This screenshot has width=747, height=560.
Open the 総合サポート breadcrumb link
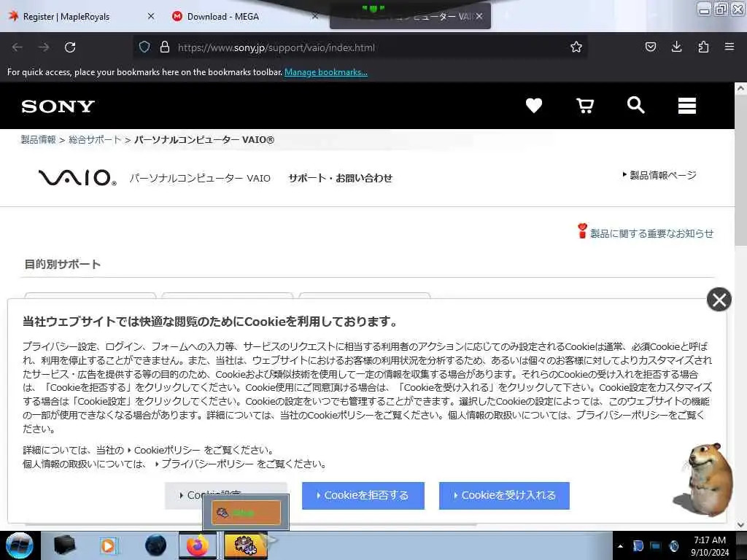click(x=95, y=139)
